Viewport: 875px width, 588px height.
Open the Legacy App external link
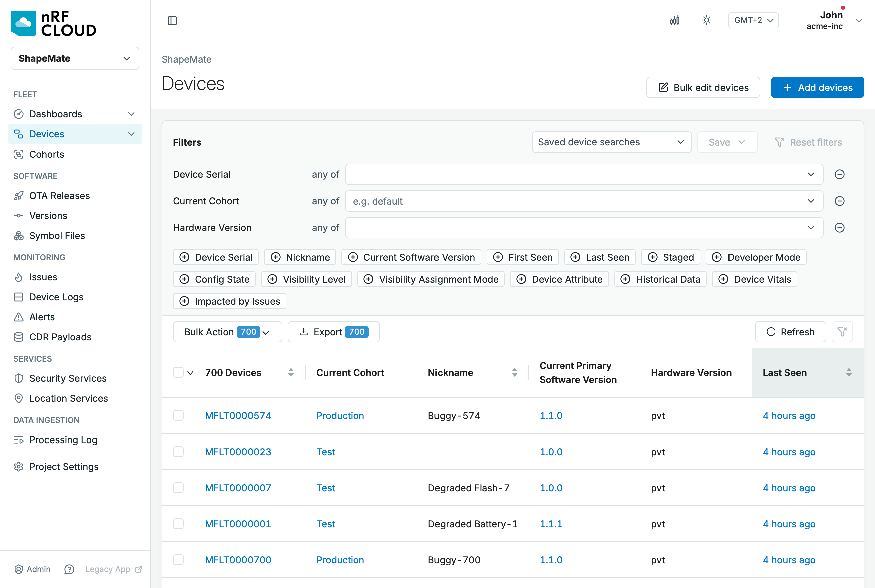click(x=113, y=569)
